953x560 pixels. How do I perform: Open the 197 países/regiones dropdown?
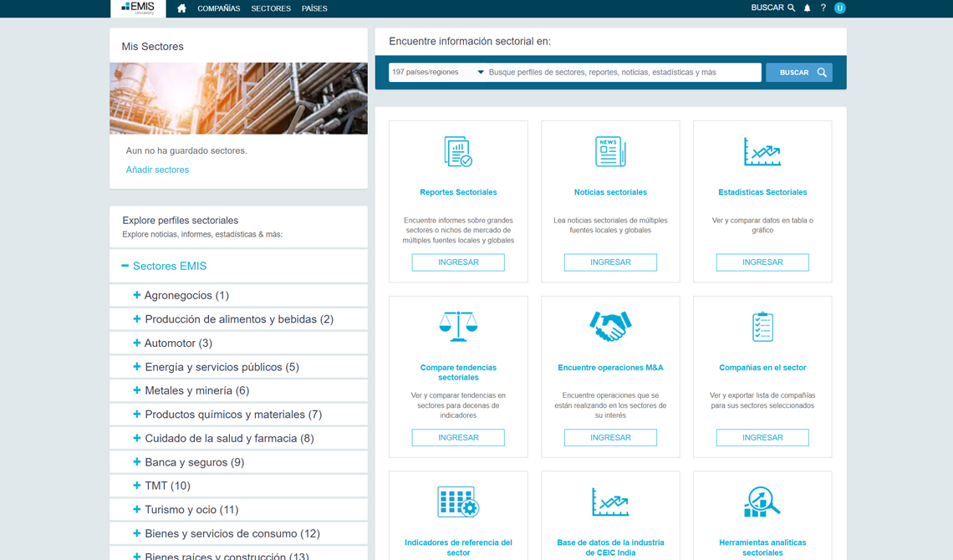437,72
